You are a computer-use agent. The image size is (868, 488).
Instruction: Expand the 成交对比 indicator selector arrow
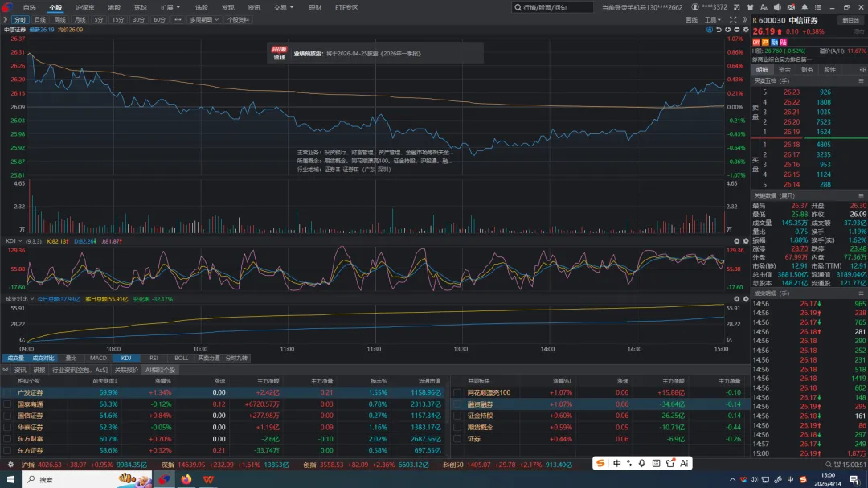32,299
